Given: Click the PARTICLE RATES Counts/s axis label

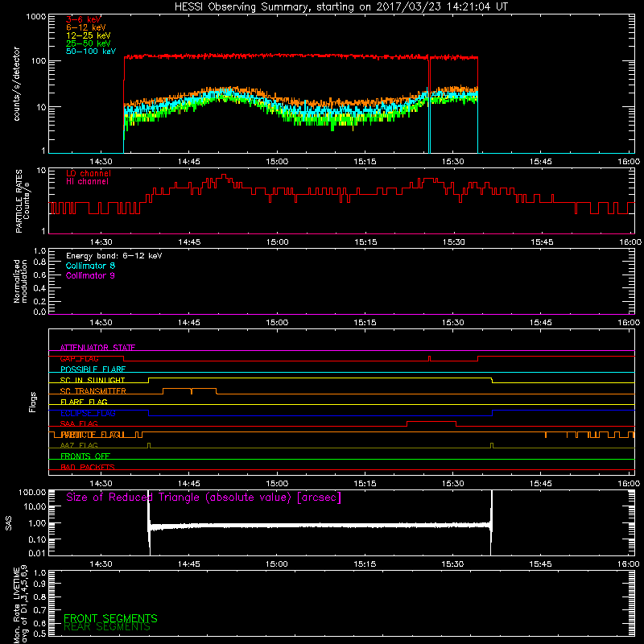Looking at the screenshot, I should pos(23,201).
